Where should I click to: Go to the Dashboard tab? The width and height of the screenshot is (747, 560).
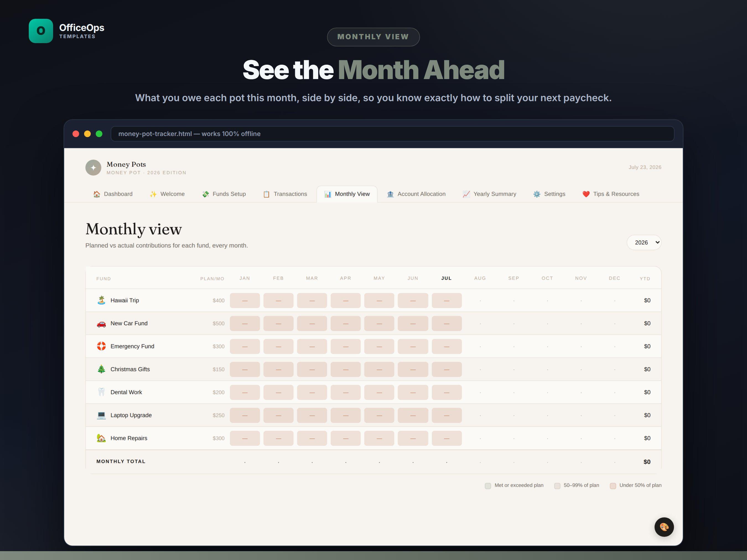click(113, 194)
